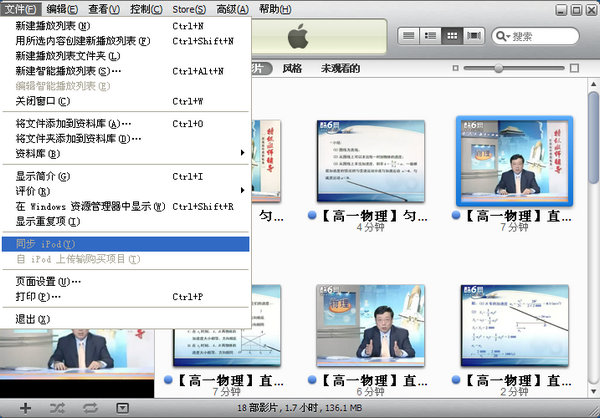Select the 6分钟 presenter video thumbnail

pyautogui.click(x=370, y=325)
